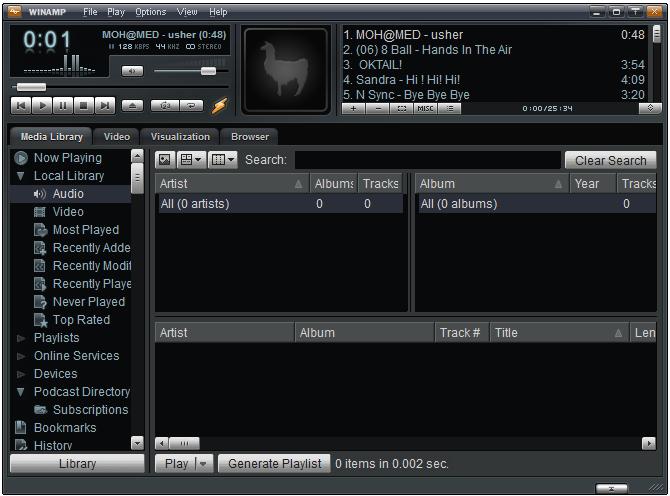Open the view mode dropdown next to art button
This screenshot has width=670, height=496.
pos(191,160)
